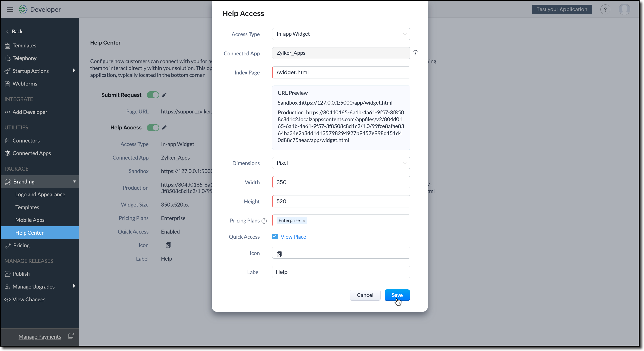Click the trash icon beside Connected App

[415, 53]
